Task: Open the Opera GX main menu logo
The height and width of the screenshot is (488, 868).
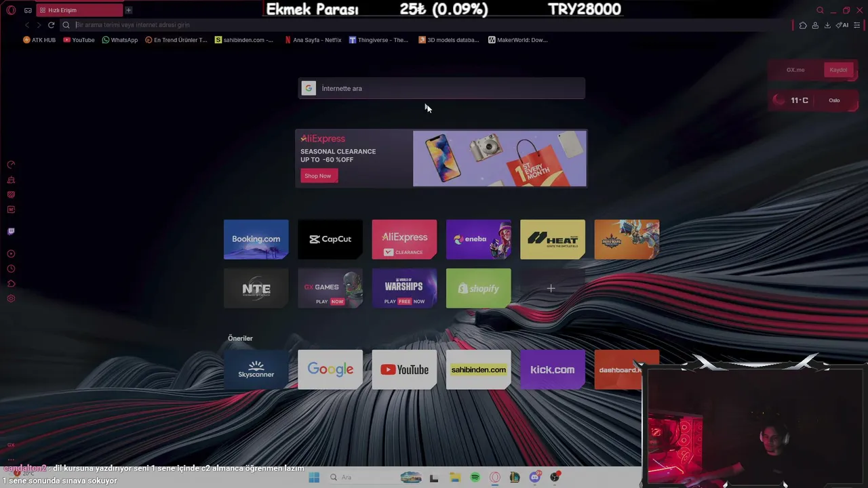Action: pyautogui.click(x=11, y=10)
